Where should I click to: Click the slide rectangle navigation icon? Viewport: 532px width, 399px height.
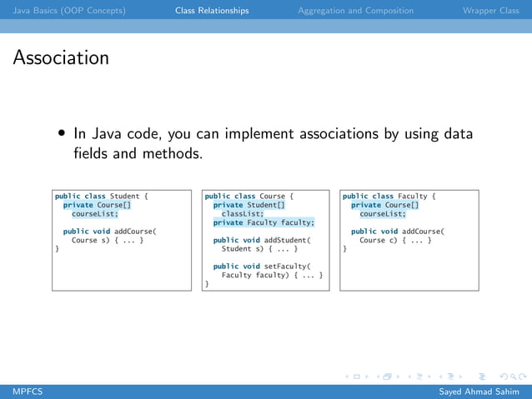tap(357, 377)
